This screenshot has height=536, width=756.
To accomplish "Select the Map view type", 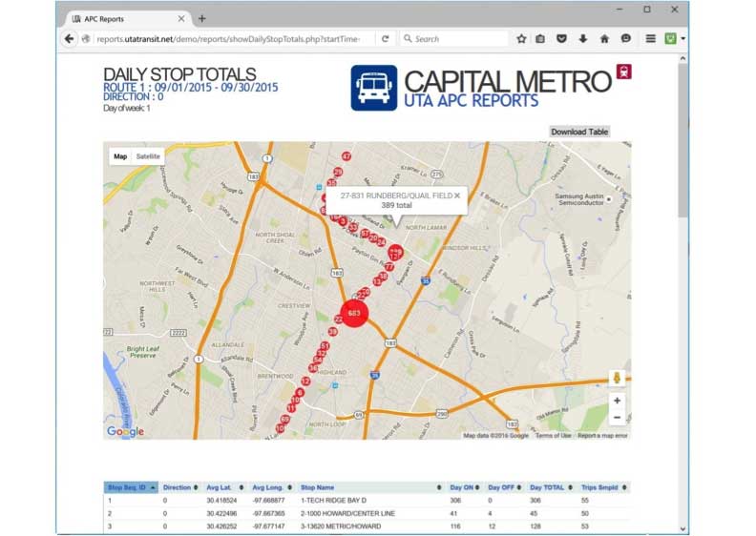I will coord(120,156).
